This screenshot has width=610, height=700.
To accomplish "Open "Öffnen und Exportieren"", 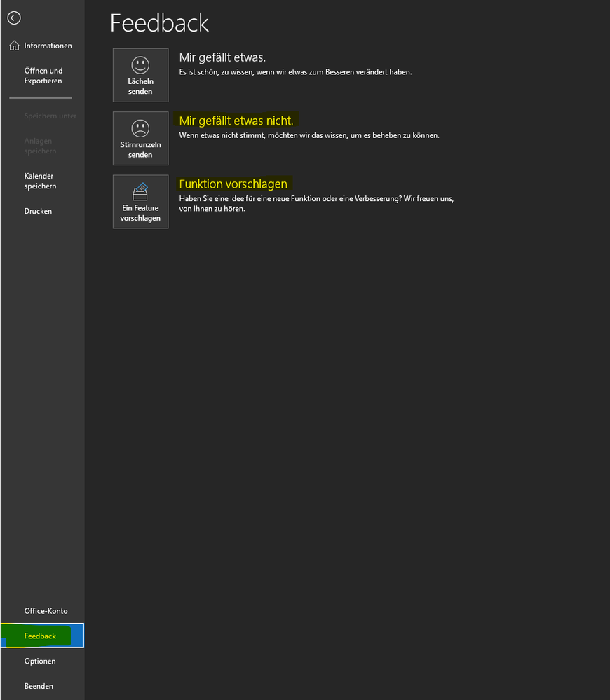I will (x=44, y=75).
